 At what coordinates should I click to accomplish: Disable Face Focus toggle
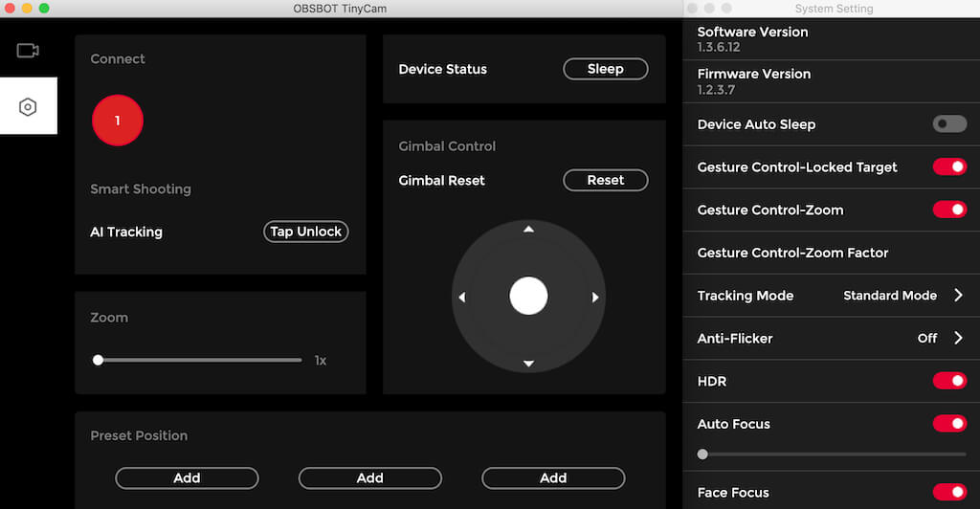949,492
